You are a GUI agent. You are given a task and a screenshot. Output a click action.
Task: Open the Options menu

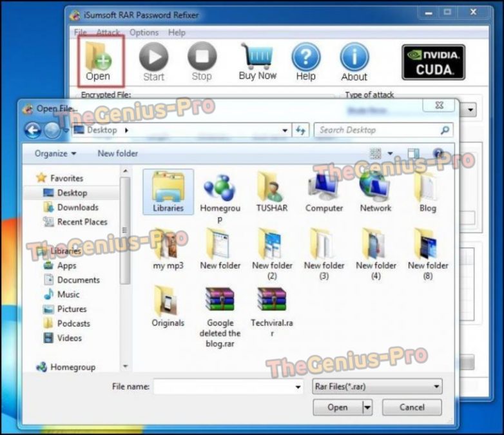(144, 32)
